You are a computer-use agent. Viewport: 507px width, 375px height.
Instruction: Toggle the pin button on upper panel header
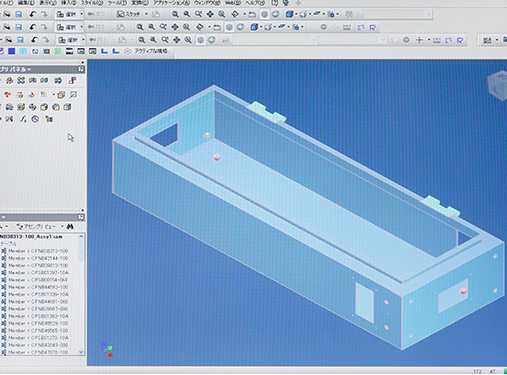81,69
